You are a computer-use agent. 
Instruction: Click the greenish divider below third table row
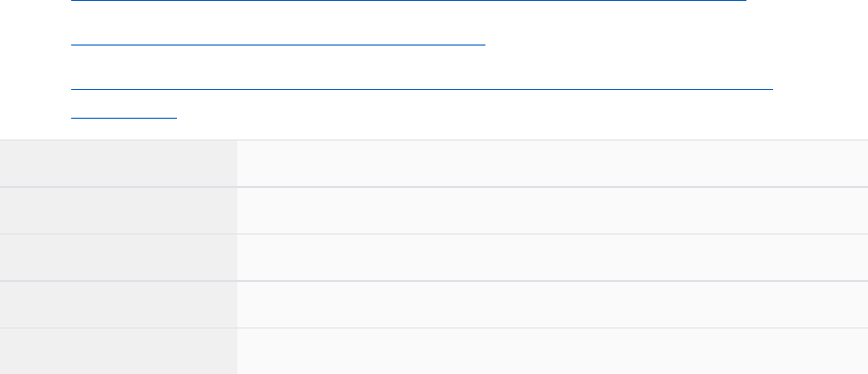click(434, 281)
